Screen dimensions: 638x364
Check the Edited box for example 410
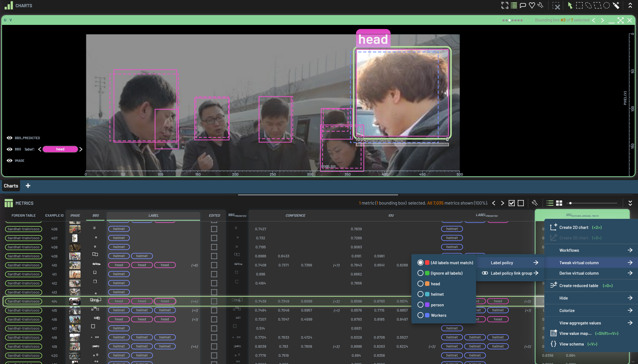214,265
